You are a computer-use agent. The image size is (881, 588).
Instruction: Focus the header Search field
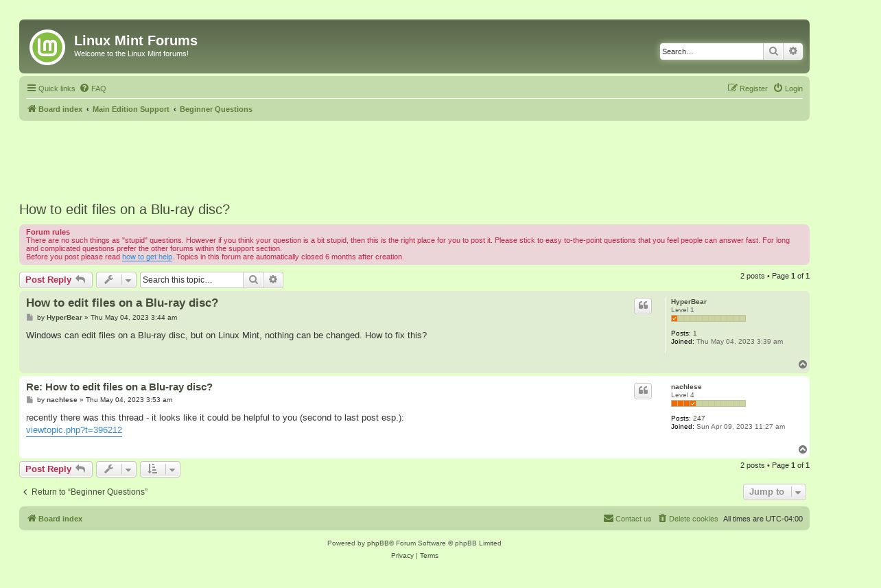712,51
